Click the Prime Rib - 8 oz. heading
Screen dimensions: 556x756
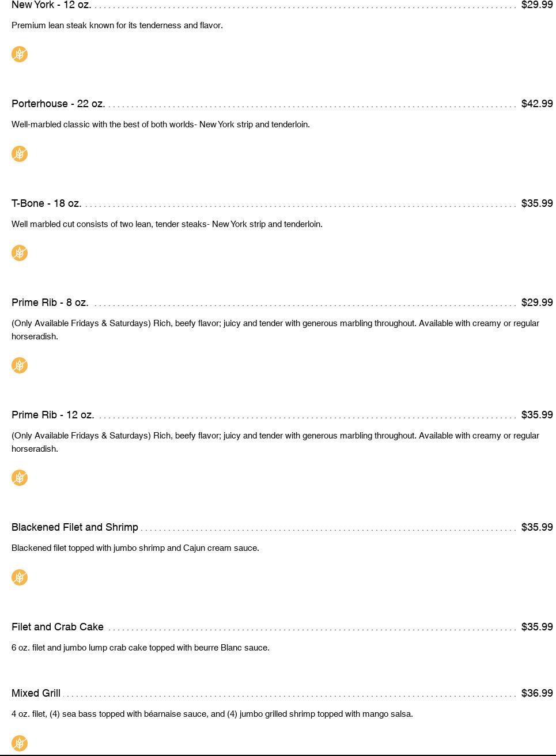click(50, 303)
